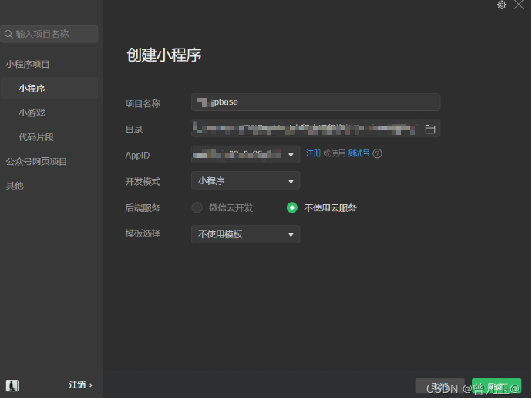The image size is (532, 403).
Task: Click 注销 to log out
Action: coord(80,385)
